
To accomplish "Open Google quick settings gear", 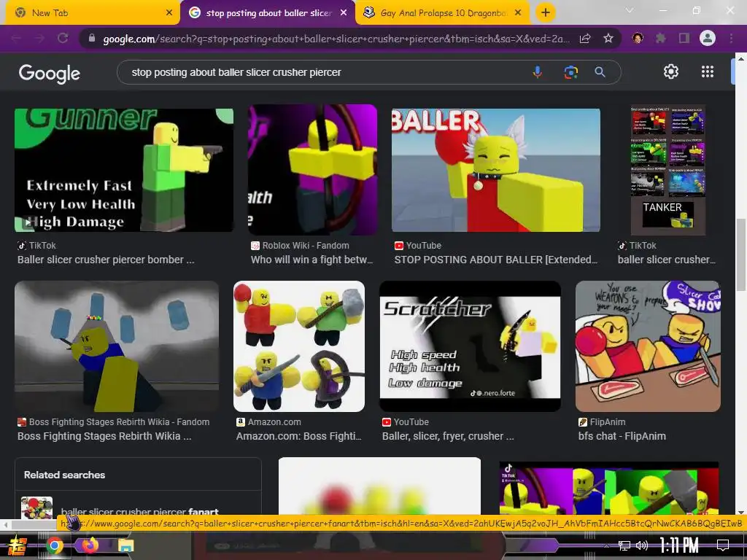I will click(671, 71).
